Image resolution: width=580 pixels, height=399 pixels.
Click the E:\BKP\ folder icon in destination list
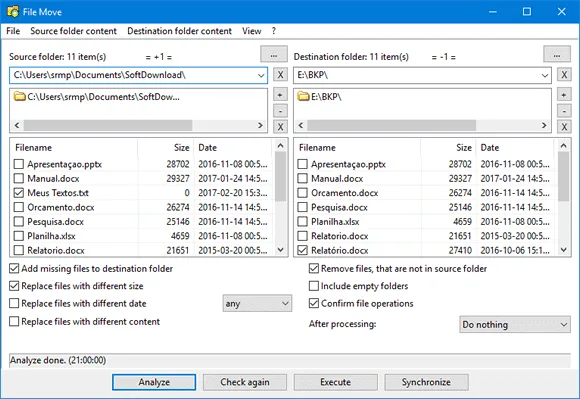tap(303, 97)
